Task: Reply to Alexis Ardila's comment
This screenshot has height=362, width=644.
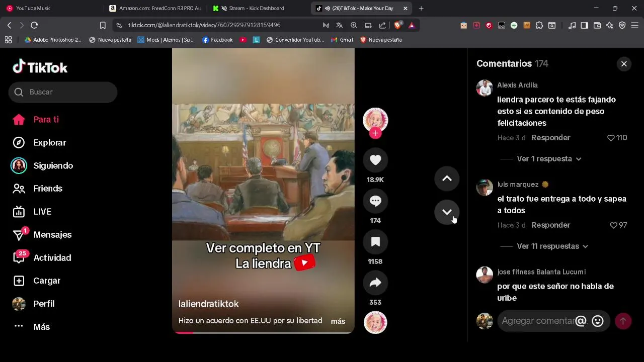Action: [x=551, y=138]
